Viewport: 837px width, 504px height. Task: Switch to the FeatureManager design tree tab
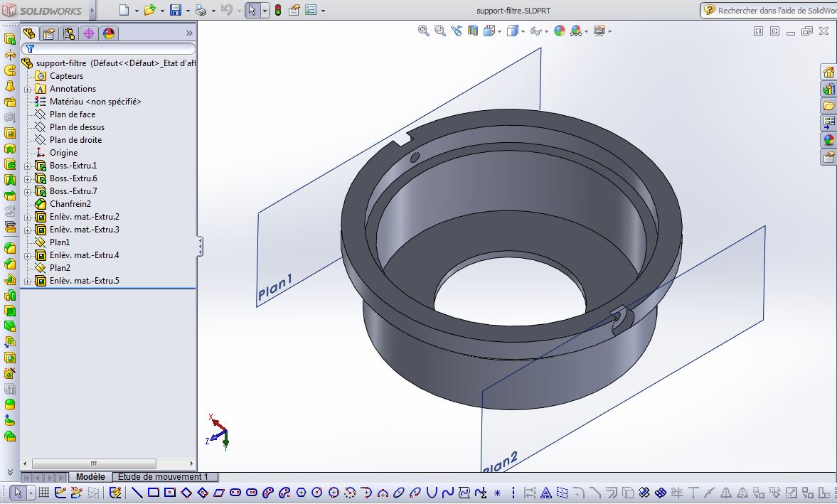point(29,33)
